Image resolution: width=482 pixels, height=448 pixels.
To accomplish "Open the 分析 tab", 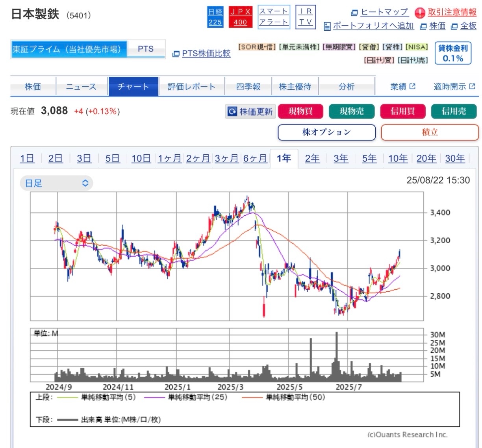I will 347,87.
